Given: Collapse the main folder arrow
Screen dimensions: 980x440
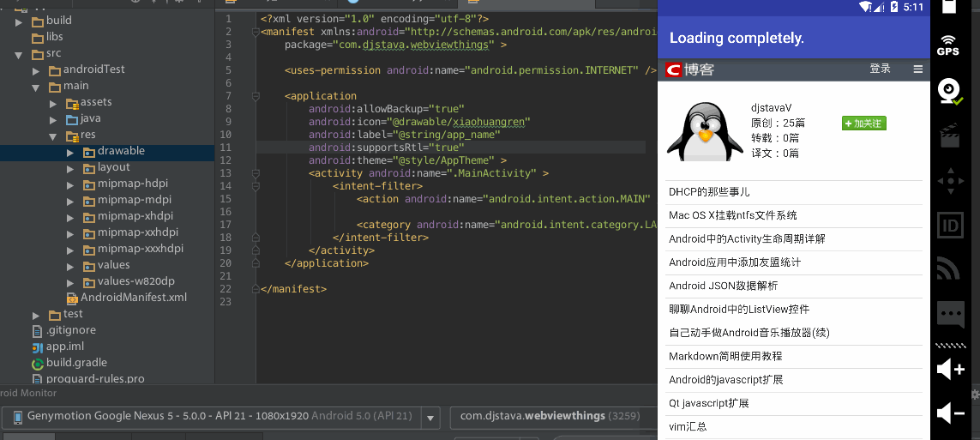Looking at the screenshot, I should (36, 87).
